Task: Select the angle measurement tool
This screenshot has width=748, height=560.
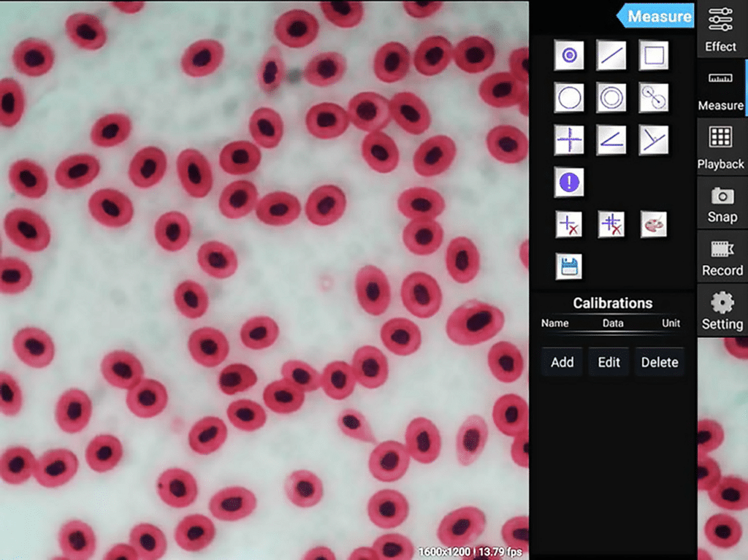Action: (x=611, y=139)
